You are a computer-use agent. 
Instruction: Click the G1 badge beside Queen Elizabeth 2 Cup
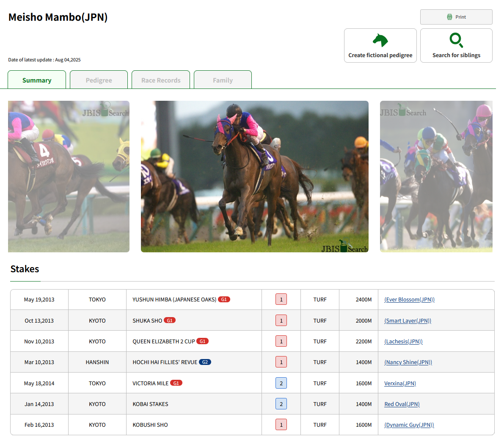click(x=203, y=341)
